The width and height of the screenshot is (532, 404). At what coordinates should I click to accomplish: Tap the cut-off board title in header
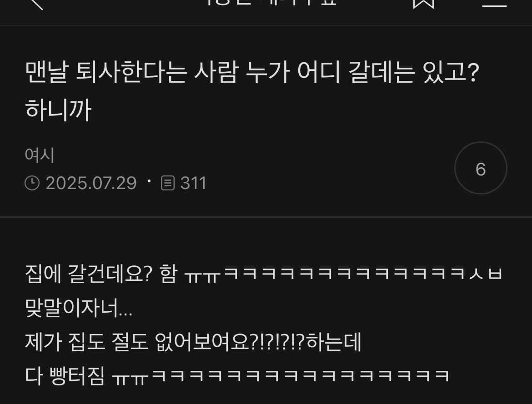tap(271, 3)
